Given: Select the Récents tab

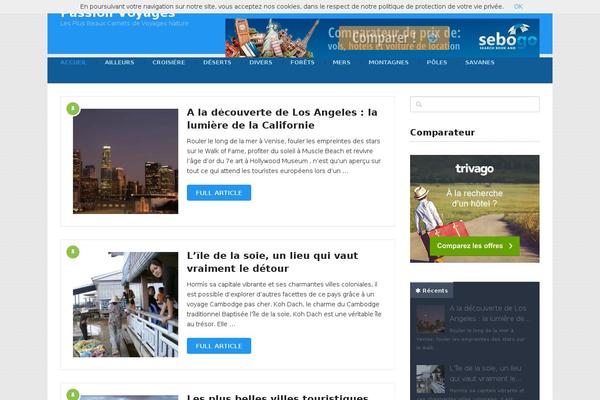Looking at the screenshot, I should coord(432,291).
